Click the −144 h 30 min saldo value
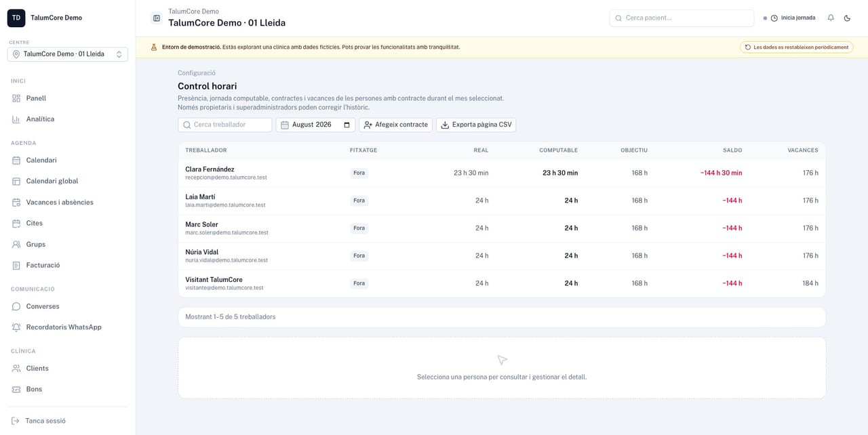This screenshot has width=868, height=435. [x=721, y=173]
